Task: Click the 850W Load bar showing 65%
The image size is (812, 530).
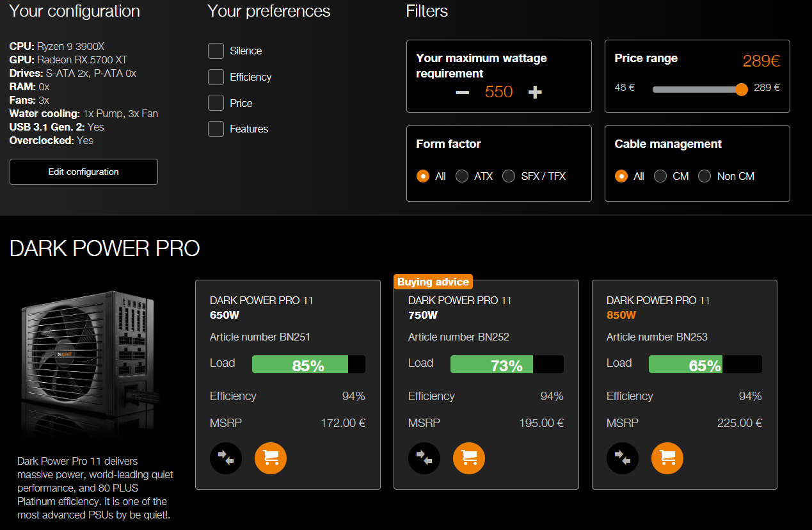Action: [705, 364]
